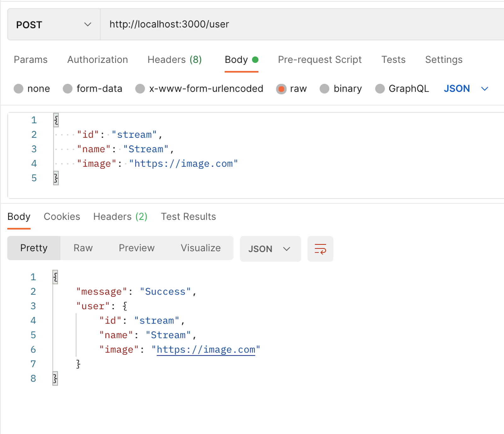
Task: Switch the response view to Raw
Action: point(83,248)
